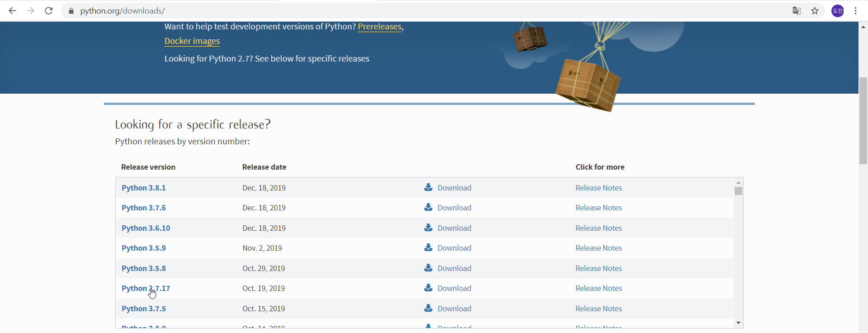View Release Notes for Python 3.6.10
This screenshot has width=868, height=333.
coord(599,228)
